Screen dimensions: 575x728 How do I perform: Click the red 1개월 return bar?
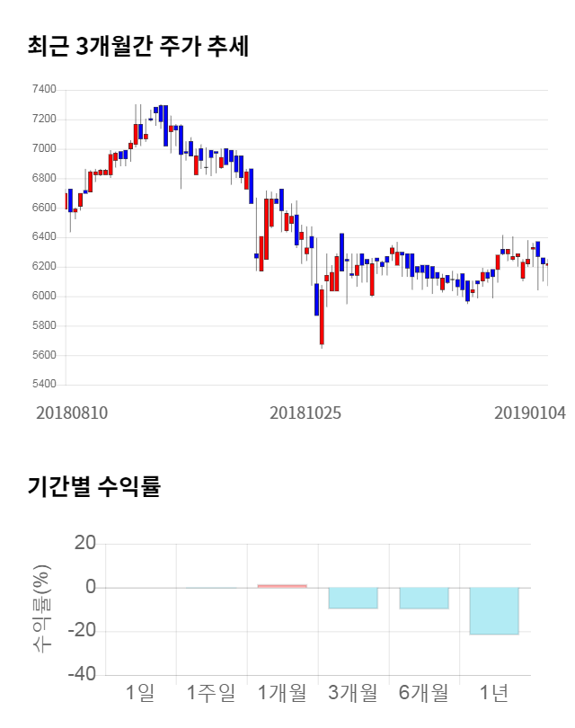click(x=282, y=586)
